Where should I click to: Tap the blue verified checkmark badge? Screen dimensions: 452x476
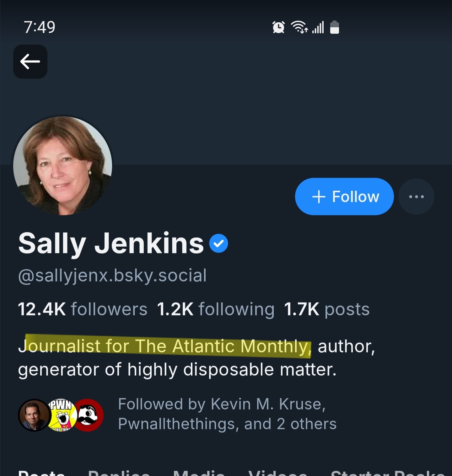point(218,243)
